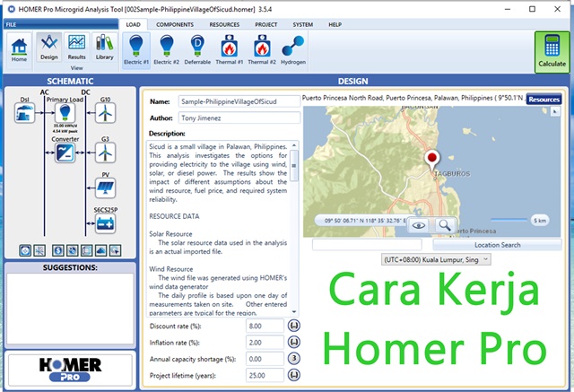Open sensitivity button beside Inflation rate
The width and height of the screenshot is (574, 392).
[294, 342]
